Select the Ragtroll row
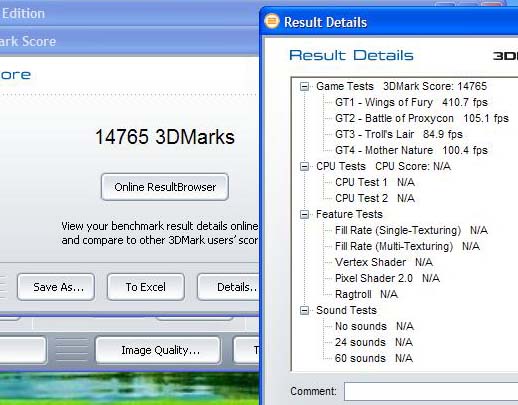Viewport: 518px width, 405px height. [366, 294]
